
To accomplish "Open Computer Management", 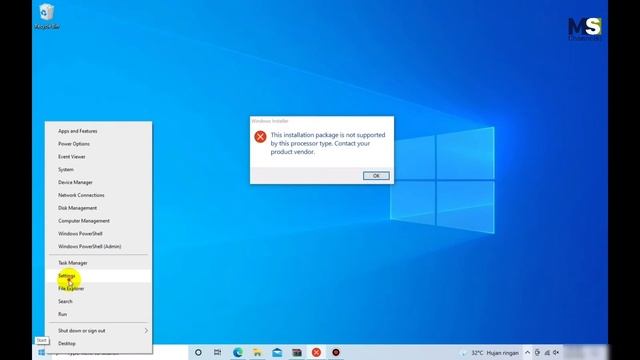I will (x=98, y=221).
